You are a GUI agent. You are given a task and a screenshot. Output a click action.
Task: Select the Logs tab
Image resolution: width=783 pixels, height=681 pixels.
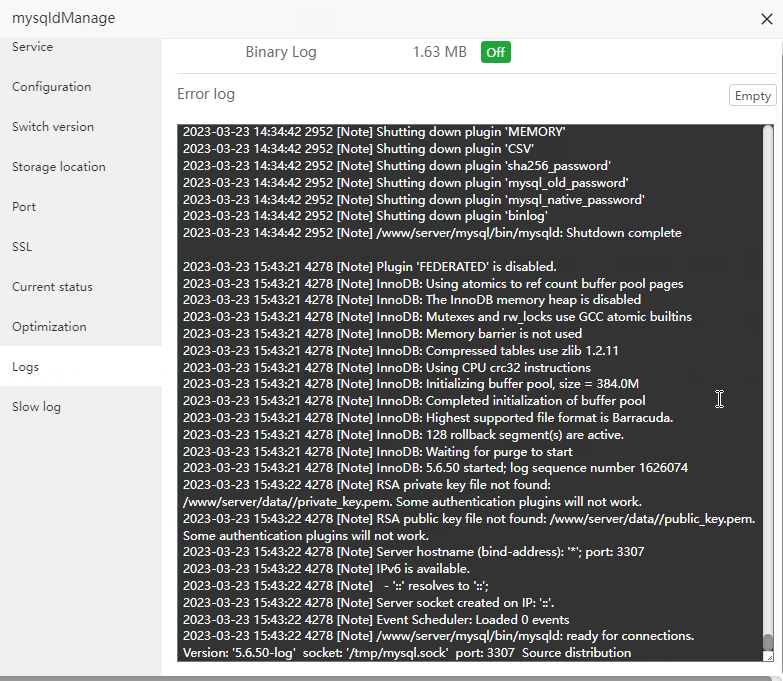[x=26, y=367]
